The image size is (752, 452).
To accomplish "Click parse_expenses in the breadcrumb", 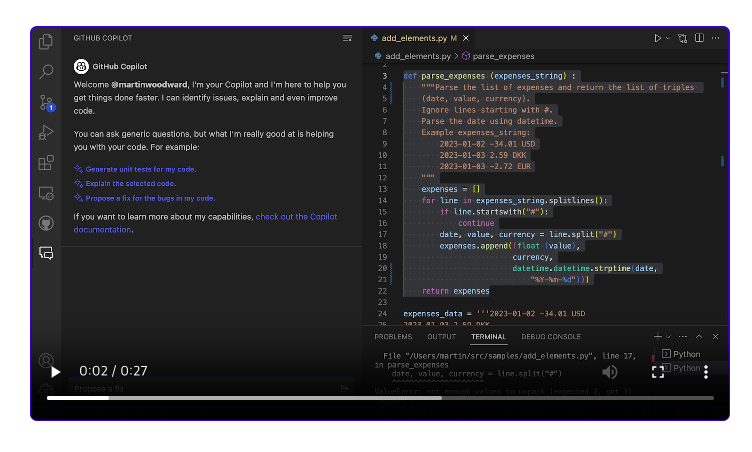I will [503, 56].
